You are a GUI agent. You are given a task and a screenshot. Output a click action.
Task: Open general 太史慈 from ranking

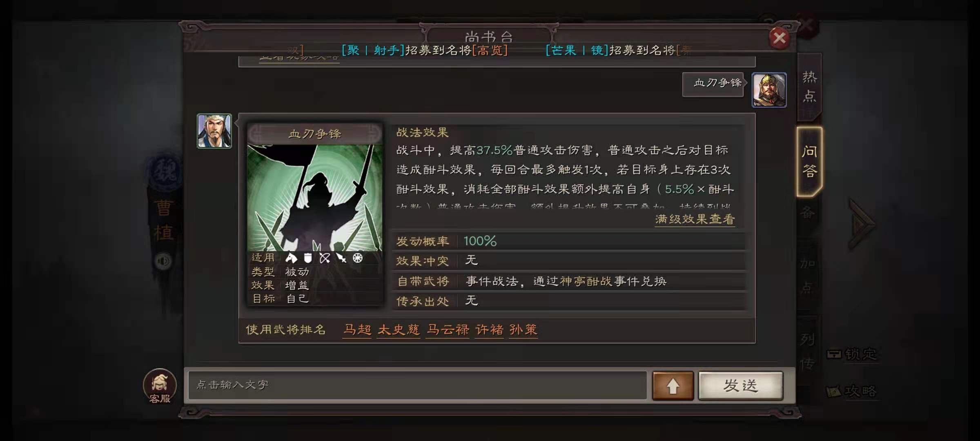click(x=399, y=330)
